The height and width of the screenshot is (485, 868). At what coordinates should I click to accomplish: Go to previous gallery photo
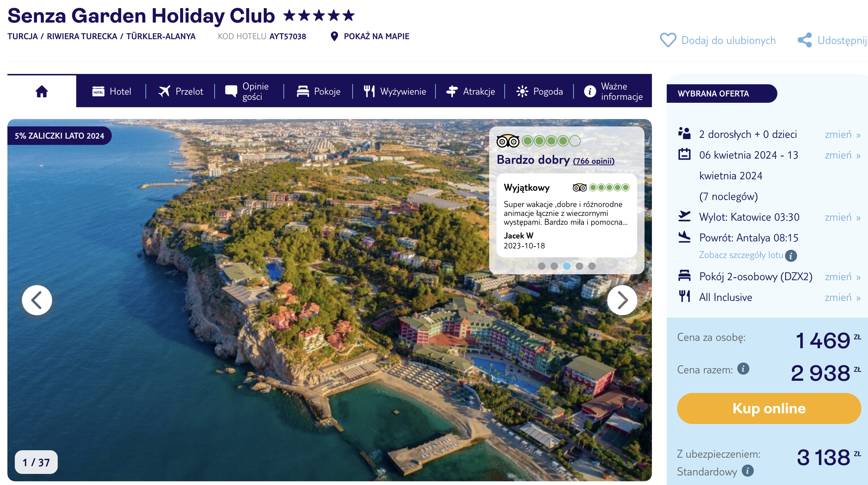point(37,300)
